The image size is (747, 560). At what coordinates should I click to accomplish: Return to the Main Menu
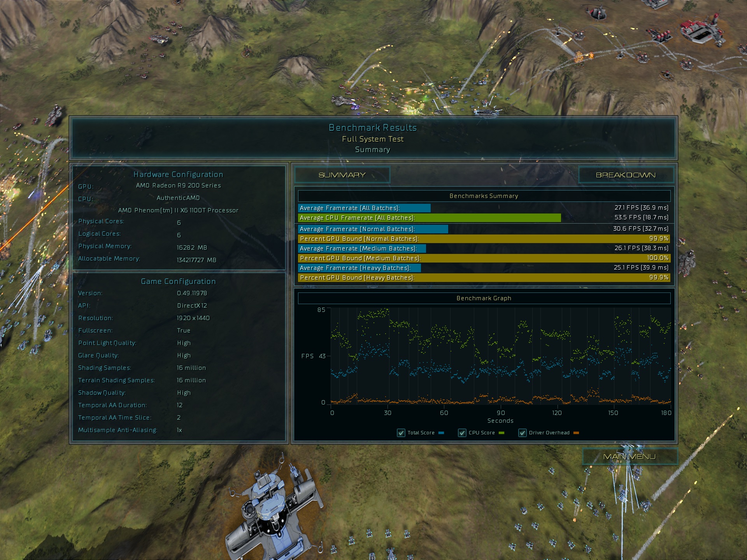point(630,457)
